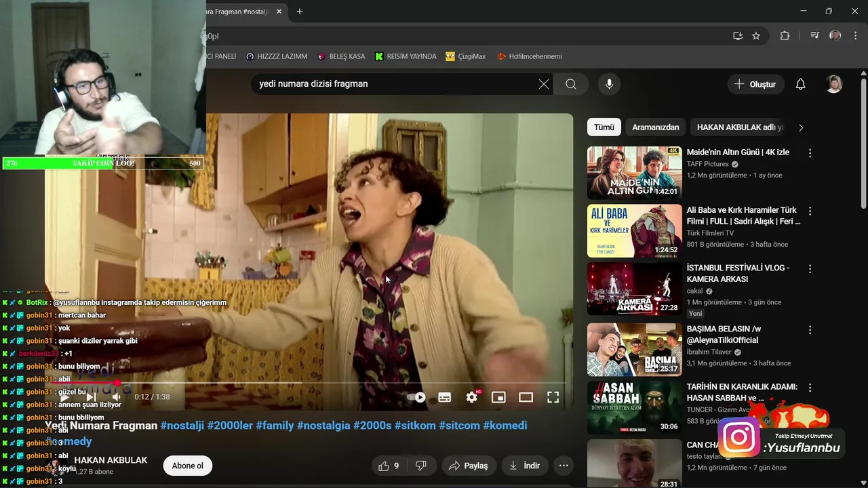The width and height of the screenshot is (868, 488).
Task: Open options for İSTANBUL FESTİVALİ VLOG video
Action: (810, 268)
